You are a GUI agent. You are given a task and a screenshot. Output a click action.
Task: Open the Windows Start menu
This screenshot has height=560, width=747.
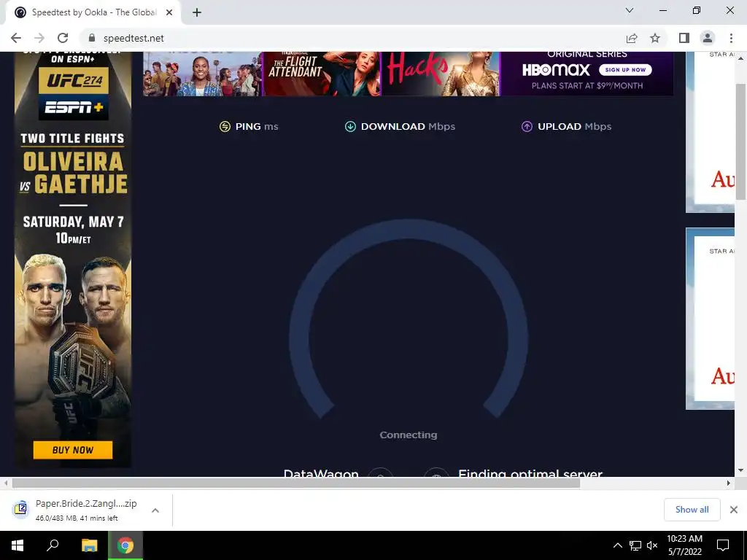point(18,545)
